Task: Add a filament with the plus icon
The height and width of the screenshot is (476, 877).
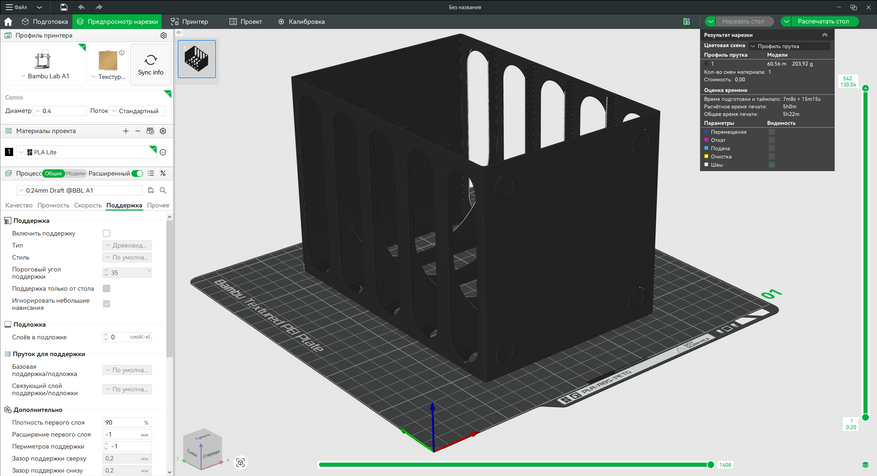Action: 125,131
